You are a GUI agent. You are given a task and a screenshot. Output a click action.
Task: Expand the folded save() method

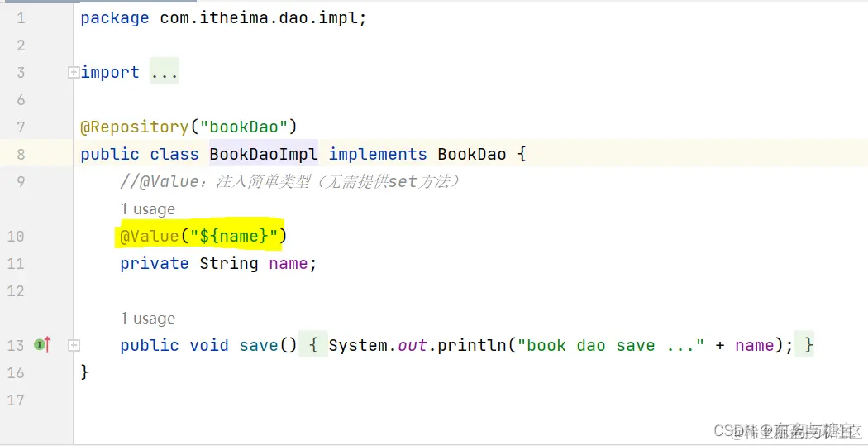tap(73, 346)
